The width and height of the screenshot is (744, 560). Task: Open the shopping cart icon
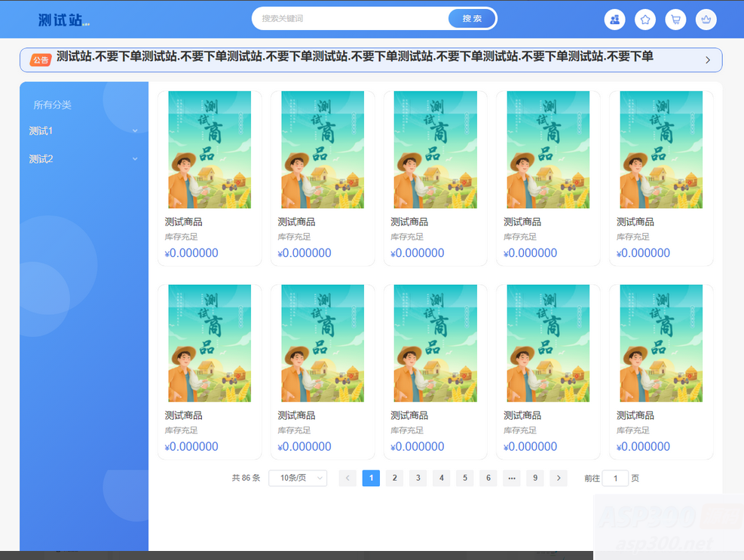coord(675,19)
